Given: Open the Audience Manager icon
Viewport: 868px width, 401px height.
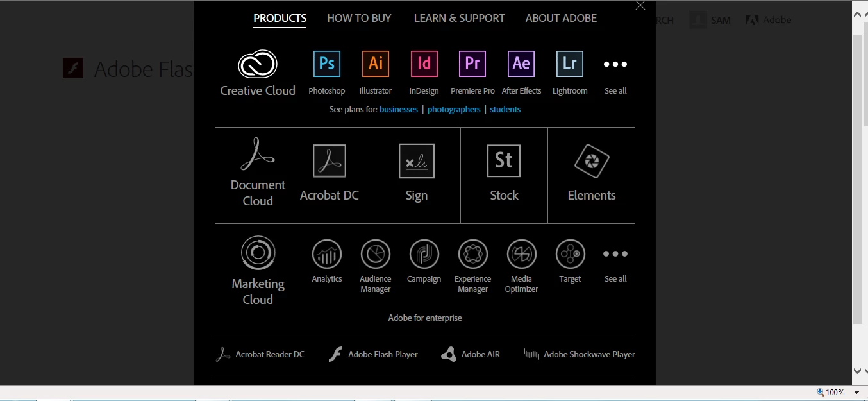Looking at the screenshot, I should [x=376, y=254].
